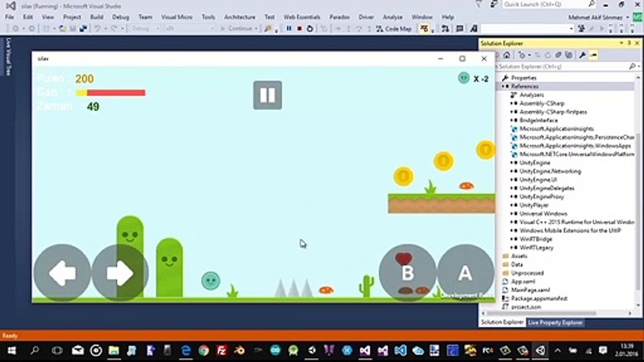Open the Continue button dropdown arrow
The width and height of the screenshot is (644, 362).
click(x=257, y=29)
